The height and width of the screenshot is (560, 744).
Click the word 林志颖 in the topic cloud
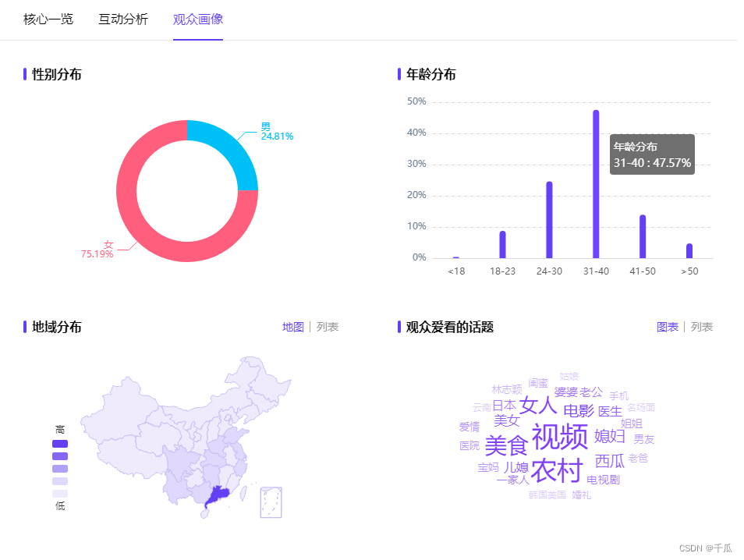(x=507, y=390)
